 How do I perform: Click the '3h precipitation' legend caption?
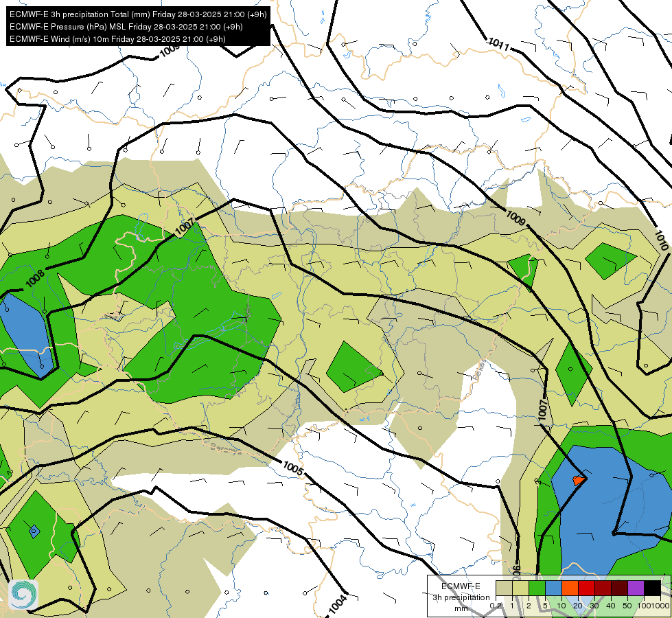pos(461,597)
